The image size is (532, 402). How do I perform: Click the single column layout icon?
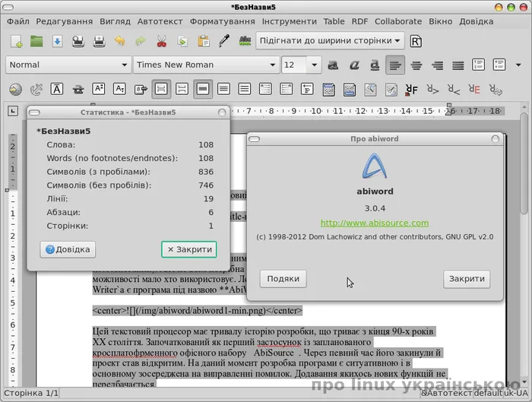tap(161, 90)
